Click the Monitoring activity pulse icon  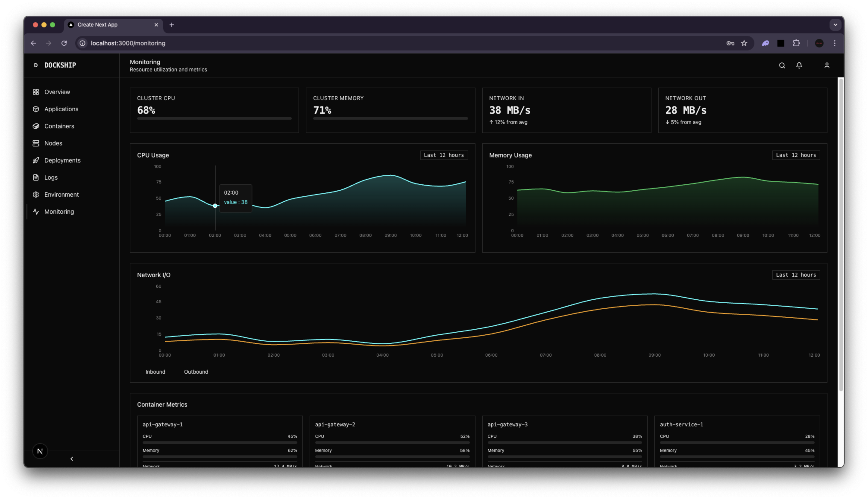click(36, 212)
